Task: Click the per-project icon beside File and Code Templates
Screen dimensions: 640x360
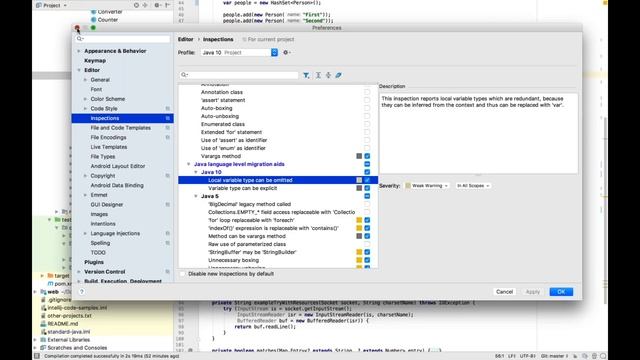Action: [167, 128]
